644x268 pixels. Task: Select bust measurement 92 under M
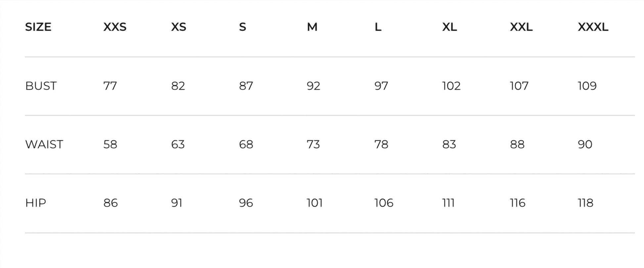[313, 86]
